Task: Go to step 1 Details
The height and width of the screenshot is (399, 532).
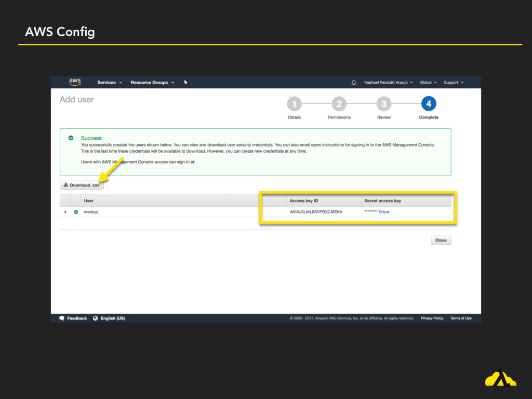Action: 294,104
